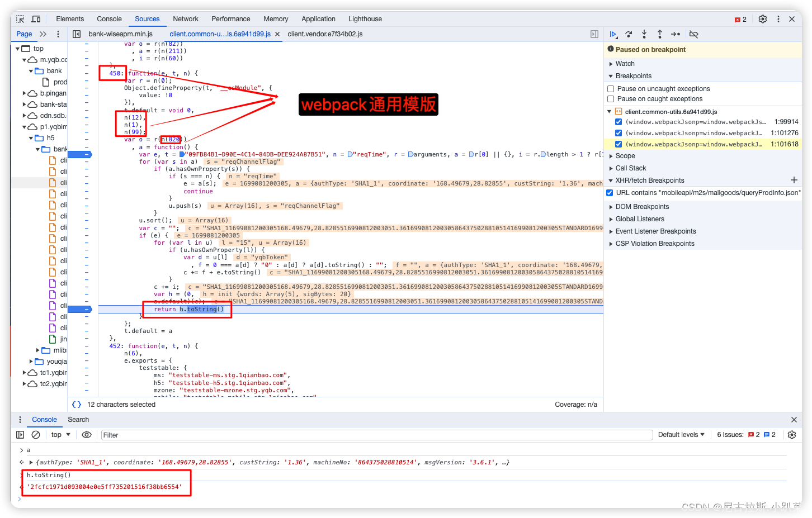The height and width of the screenshot is (518, 812).
Task: Uncheck the mobileapi queryProdInfo XHR breakpoint
Action: click(609, 193)
